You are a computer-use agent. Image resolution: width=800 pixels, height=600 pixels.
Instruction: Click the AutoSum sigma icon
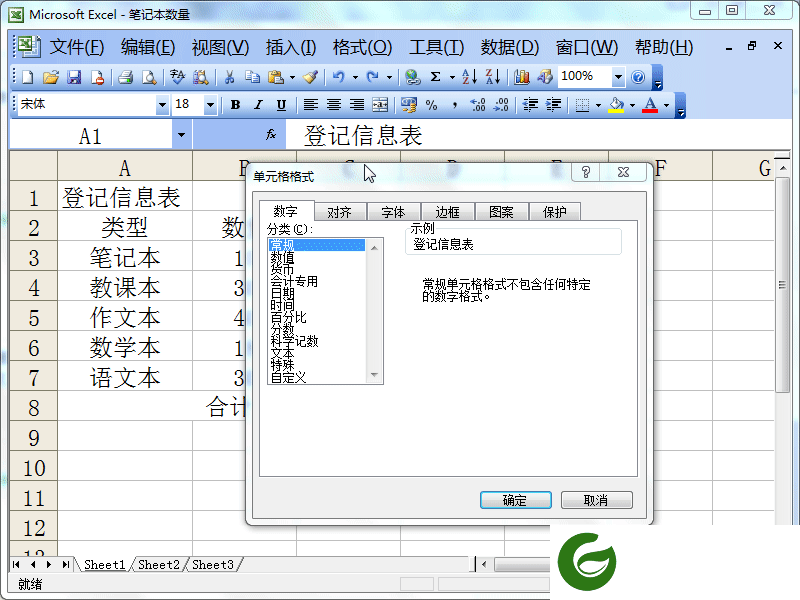click(x=435, y=77)
